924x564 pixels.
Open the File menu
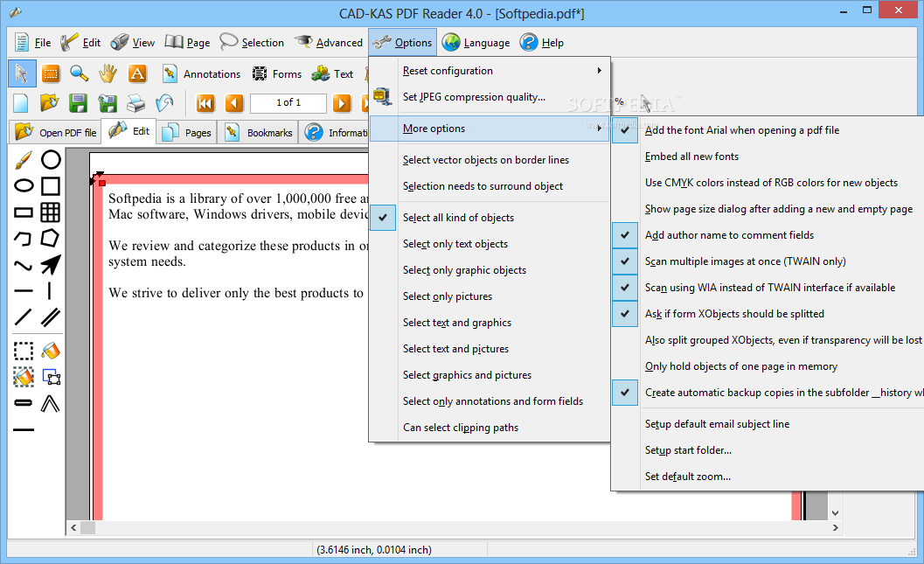(x=33, y=43)
